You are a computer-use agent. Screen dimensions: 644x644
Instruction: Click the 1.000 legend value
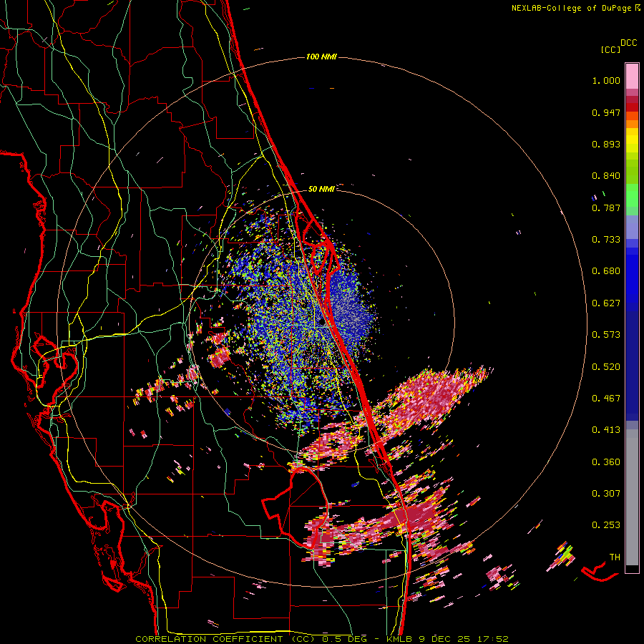pyautogui.click(x=606, y=80)
